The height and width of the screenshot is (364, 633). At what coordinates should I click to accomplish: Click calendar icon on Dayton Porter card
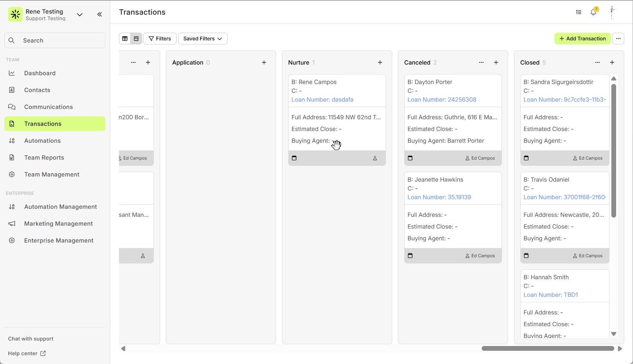coord(410,158)
